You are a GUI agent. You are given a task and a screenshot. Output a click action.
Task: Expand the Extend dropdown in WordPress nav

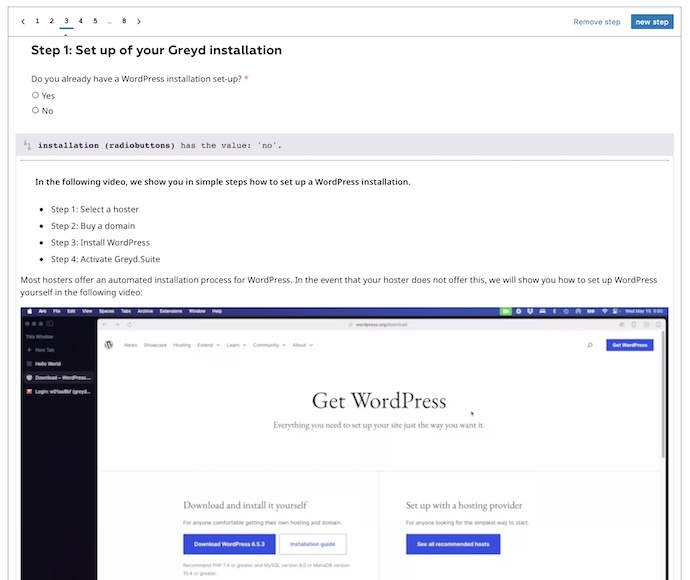click(209, 345)
